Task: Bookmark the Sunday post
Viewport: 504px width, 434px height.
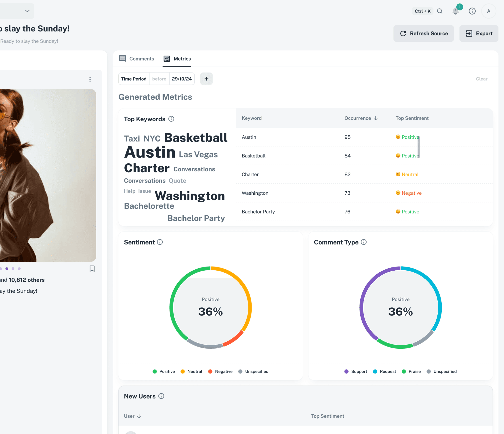Action: point(92,269)
